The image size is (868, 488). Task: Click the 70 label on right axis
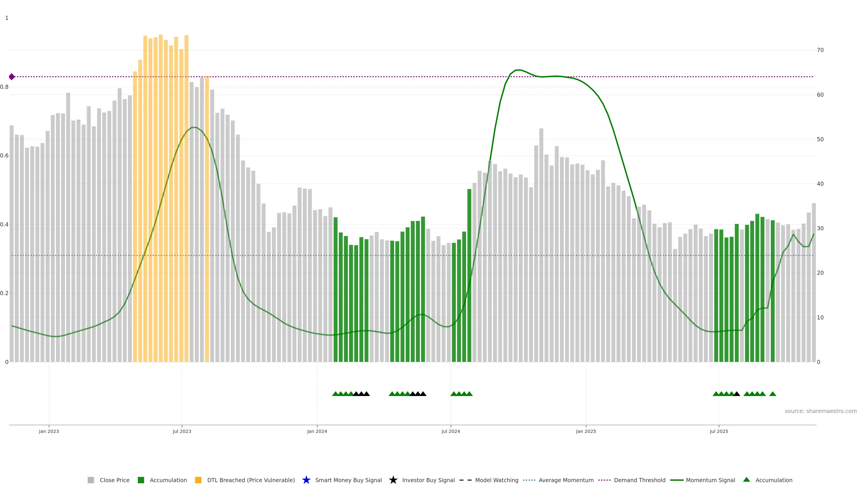pyautogui.click(x=820, y=50)
